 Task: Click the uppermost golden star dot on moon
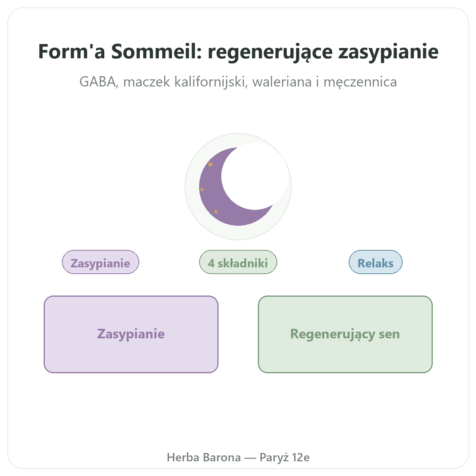tap(211, 165)
